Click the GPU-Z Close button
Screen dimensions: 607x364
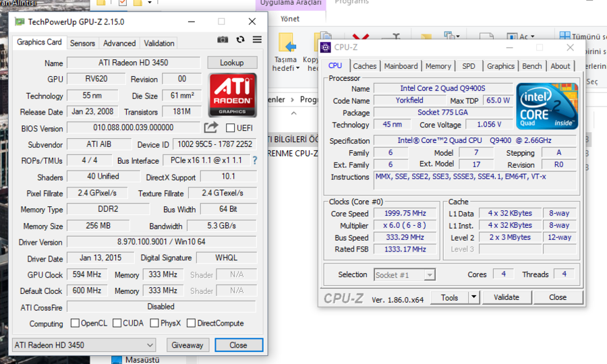tap(239, 345)
